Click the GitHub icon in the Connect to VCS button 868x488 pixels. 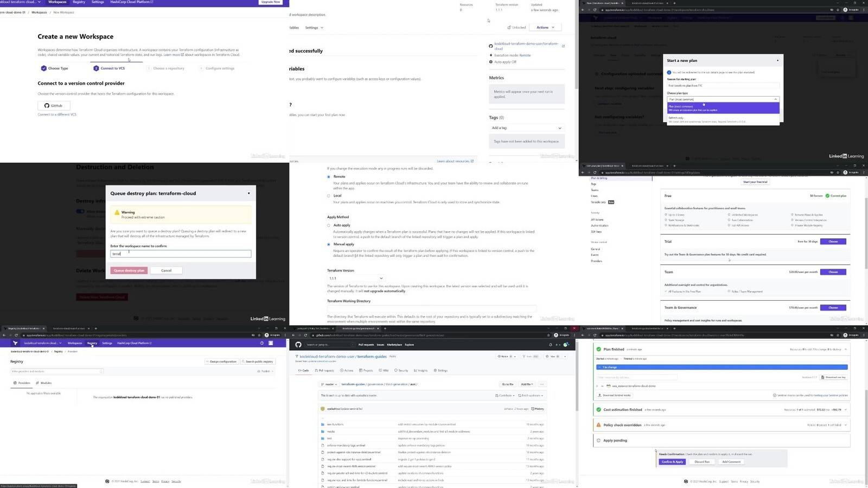(x=47, y=106)
